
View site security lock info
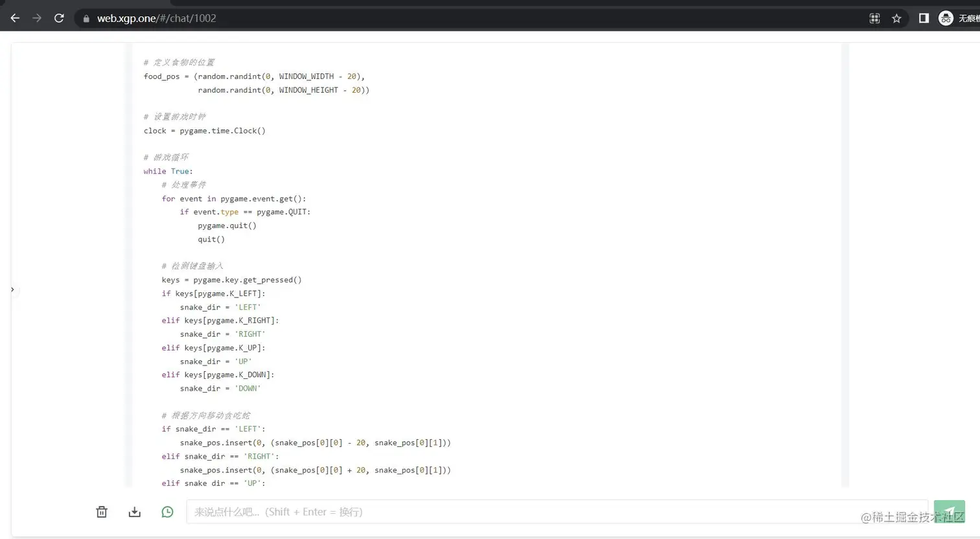tap(86, 19)
